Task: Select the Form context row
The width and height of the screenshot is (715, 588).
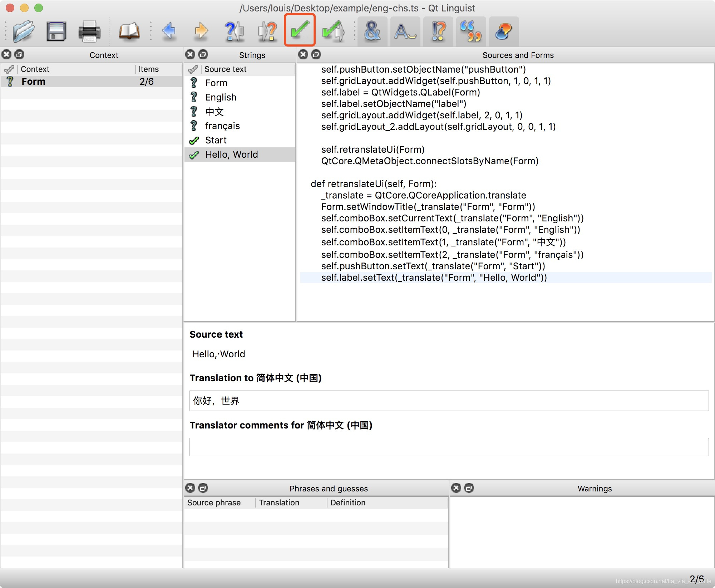Action: (34, 82)
